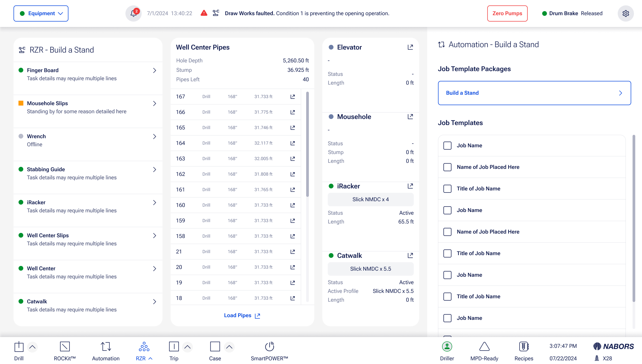This screenshot has width=642, height=364.
Task: Check second Name of Job Placed Here box
Action: [447, 232]
